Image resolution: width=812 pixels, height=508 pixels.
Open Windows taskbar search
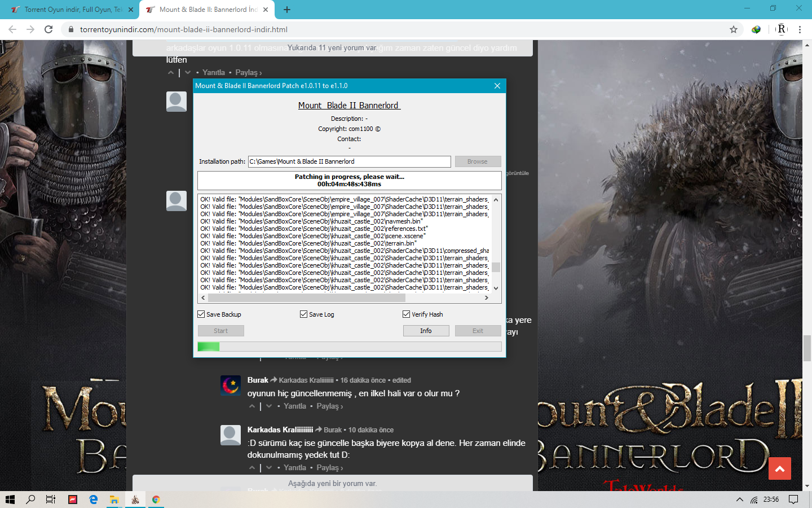tap(30, 500)
